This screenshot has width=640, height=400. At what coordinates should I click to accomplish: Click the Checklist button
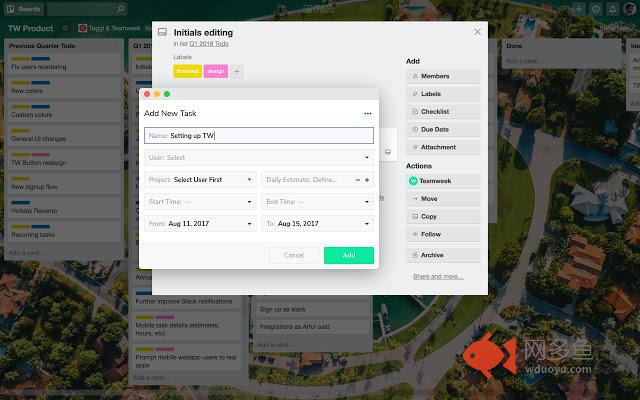point(443,111)
